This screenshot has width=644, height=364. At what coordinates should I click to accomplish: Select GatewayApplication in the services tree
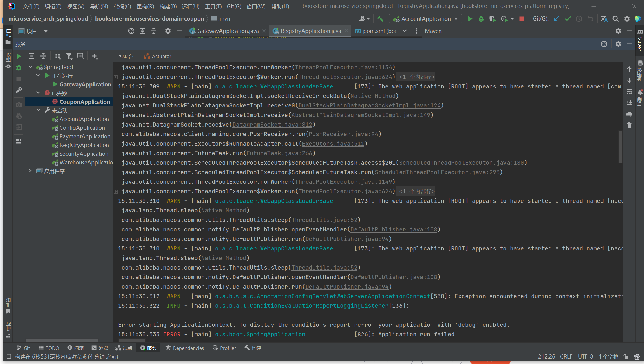point(85,84)
